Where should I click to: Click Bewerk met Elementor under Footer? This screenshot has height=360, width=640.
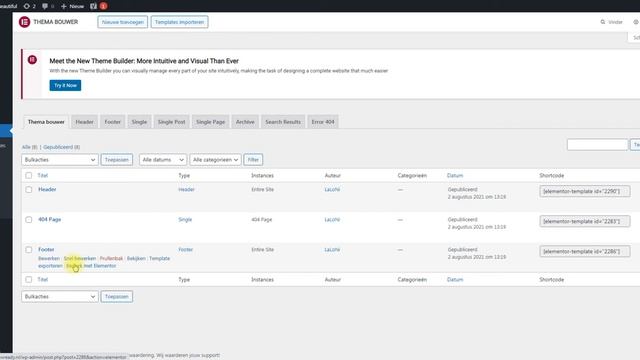pyautogui.click(x=91, y=266)
